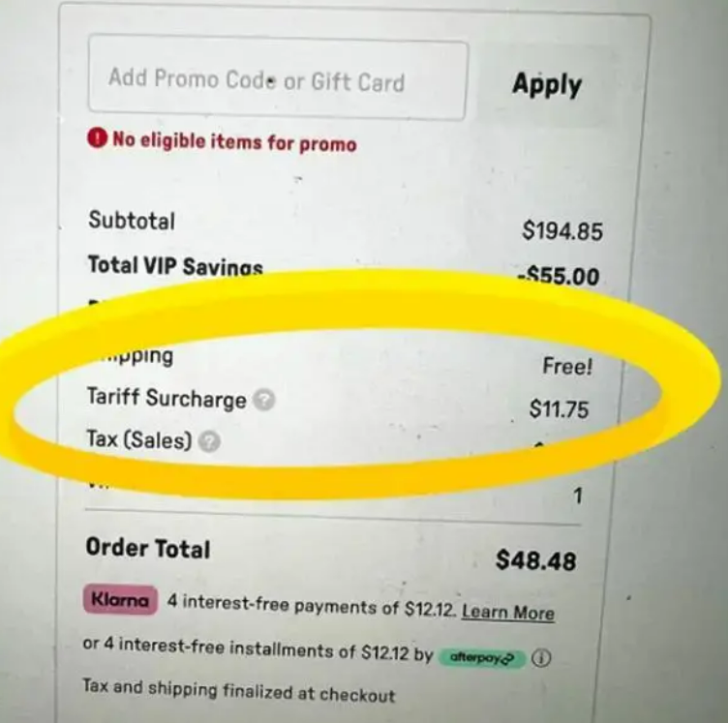Click the $11.75 tariff amount
The width and height of the screenshot is (728, 723).
[x=559, y=409]
